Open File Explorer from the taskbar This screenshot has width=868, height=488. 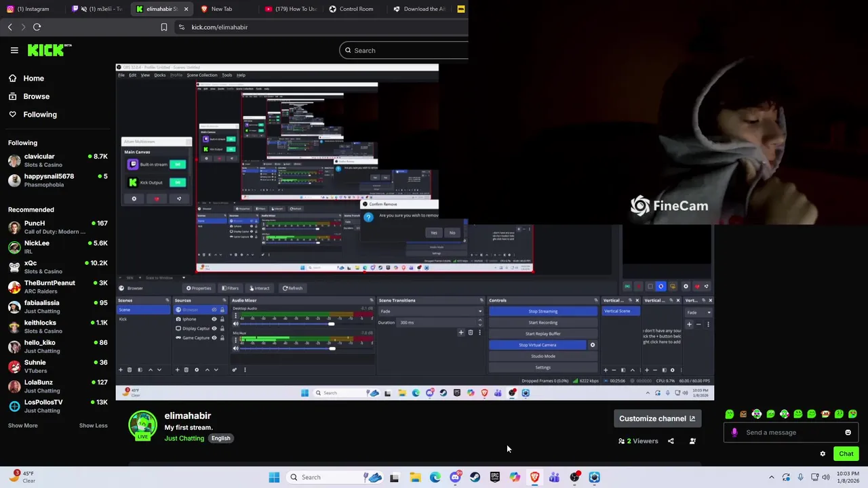click(x=415, y=477)
